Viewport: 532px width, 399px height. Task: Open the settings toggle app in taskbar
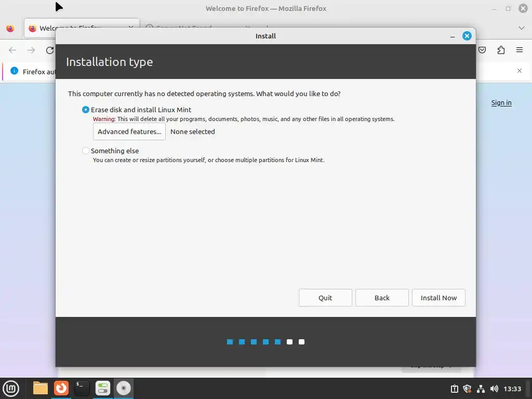pos(102,388)
